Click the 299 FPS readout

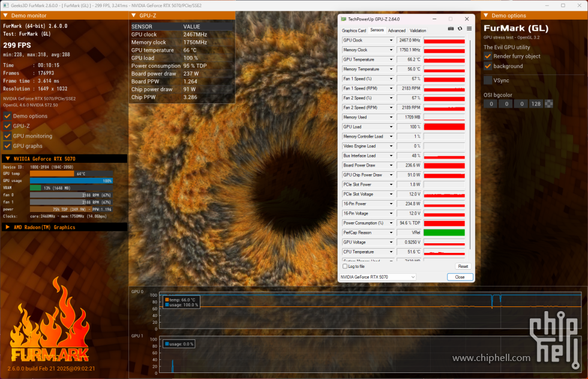(17, 45)
